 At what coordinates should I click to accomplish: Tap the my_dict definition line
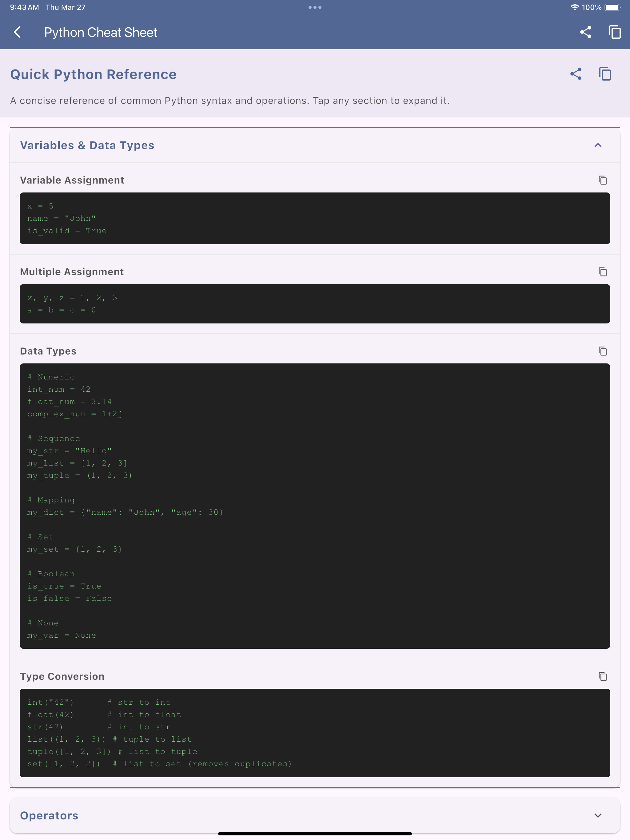(126, 512)
